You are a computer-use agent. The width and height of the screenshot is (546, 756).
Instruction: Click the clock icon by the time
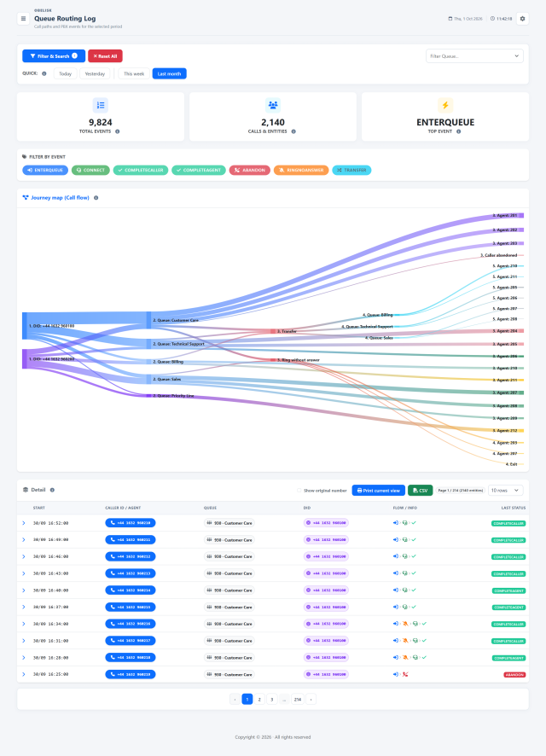click(492, 19)
